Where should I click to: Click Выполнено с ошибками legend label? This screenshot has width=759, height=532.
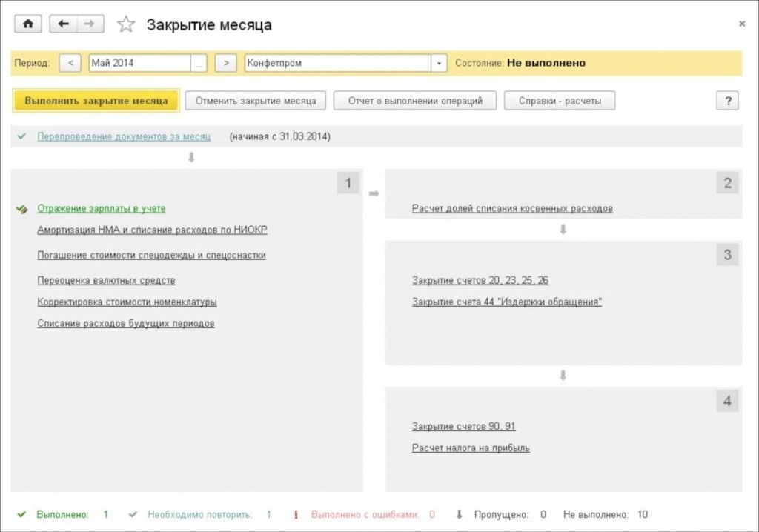365,514
